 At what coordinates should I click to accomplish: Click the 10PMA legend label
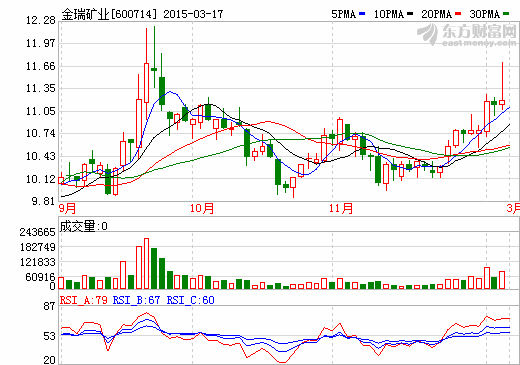pos(389,14)
